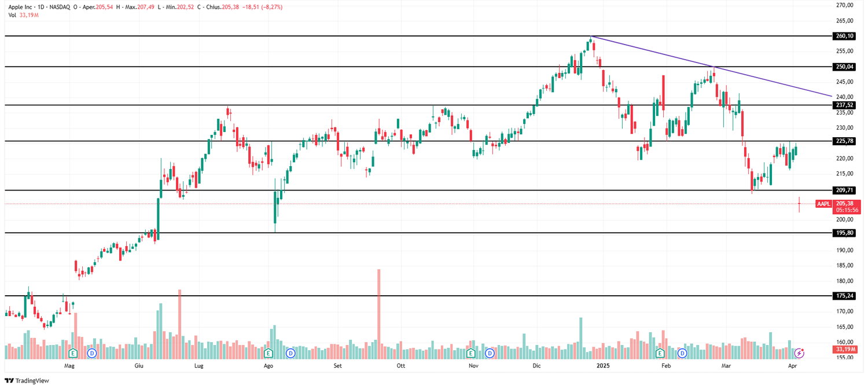The height and width of the screenshot is (389, 868).
Task: Click the 155,00 price axis value
Action: point(845,358)
